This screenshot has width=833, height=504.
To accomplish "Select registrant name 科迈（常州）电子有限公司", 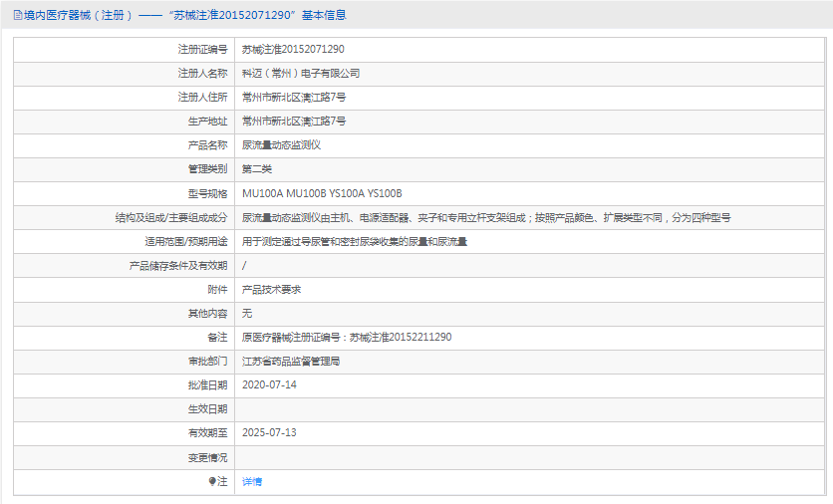I will point(301,74).
